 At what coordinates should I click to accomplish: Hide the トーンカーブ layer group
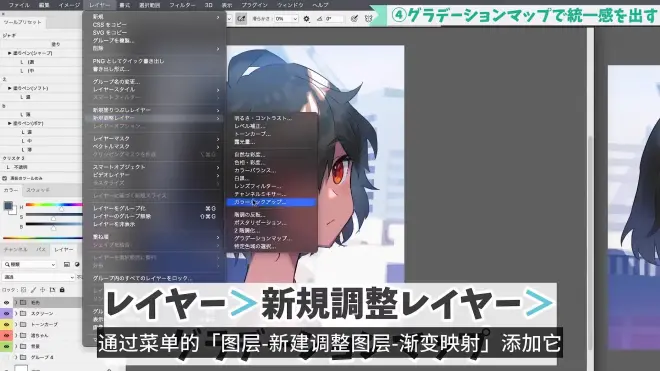pos(6,324)
